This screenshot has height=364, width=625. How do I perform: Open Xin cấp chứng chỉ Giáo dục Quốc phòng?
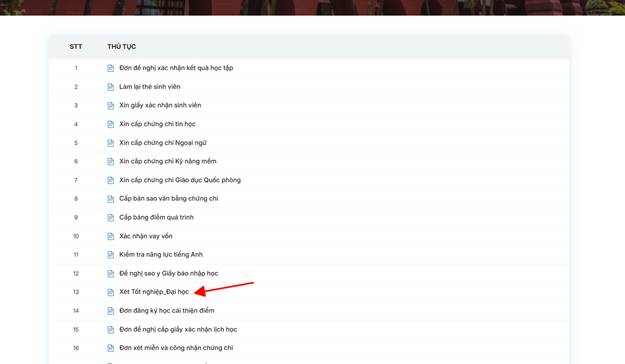coord(180,180)
